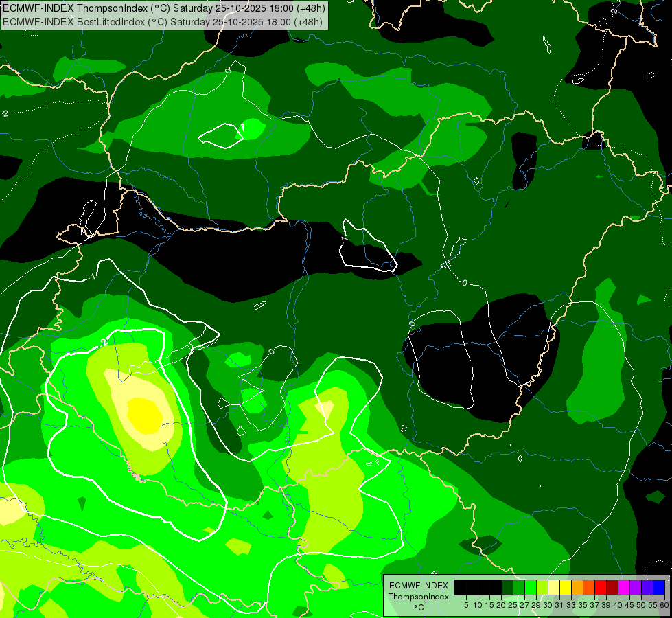The height and width of the screenshot is (618, 672).
Task: Select the purple 45–50 legend swatch
Action: tap(636, 587)
